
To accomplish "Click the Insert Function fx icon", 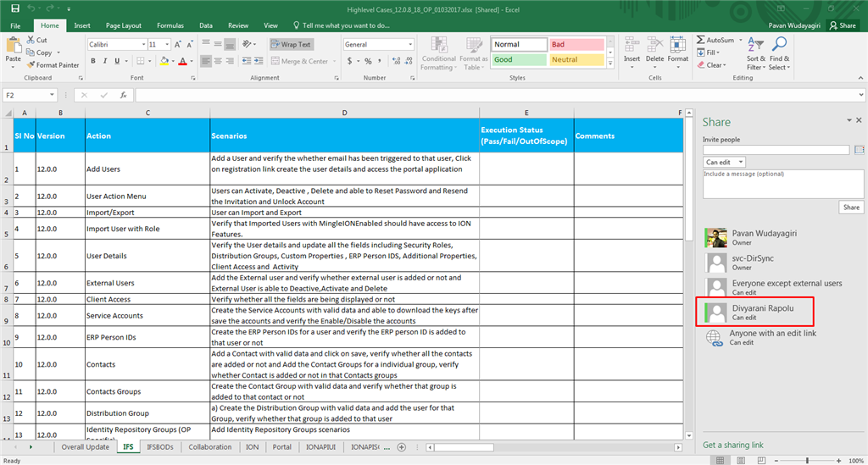I will click(x=124, y=95).
